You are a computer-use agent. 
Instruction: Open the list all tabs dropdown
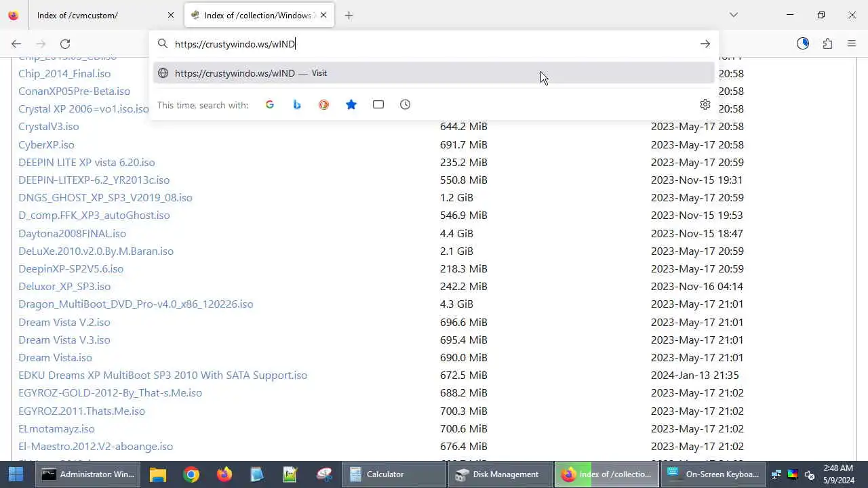[734, 15]
